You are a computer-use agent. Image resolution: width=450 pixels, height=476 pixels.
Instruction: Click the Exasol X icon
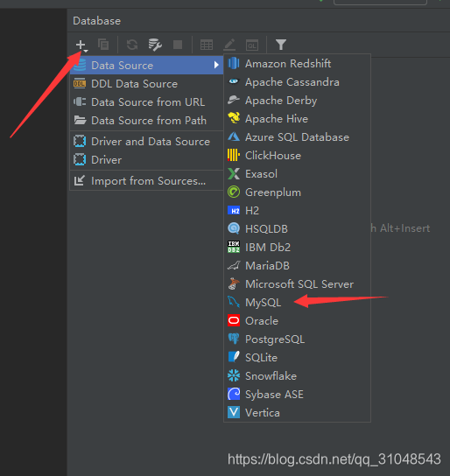(234, 173)
